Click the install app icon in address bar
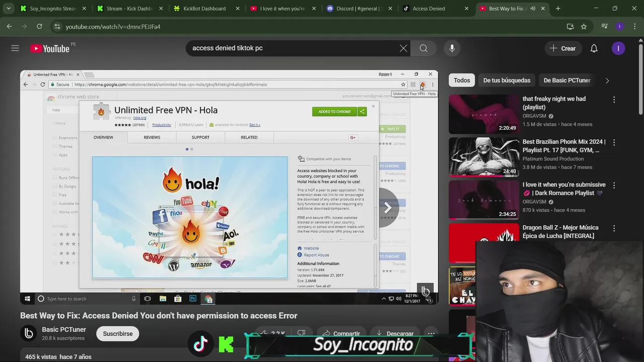Screen dimensions: 644x362 570,27
